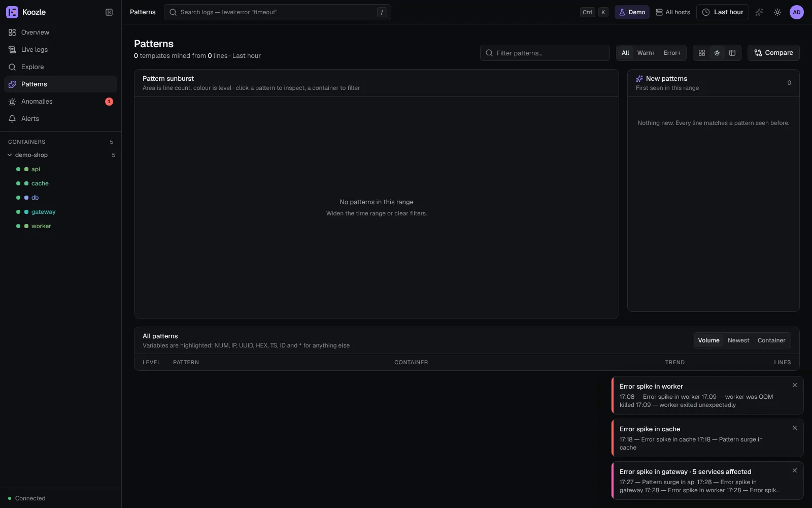Switch to grid view icon
The width and height of the screenshot is (812, 508).
(702, 53)
